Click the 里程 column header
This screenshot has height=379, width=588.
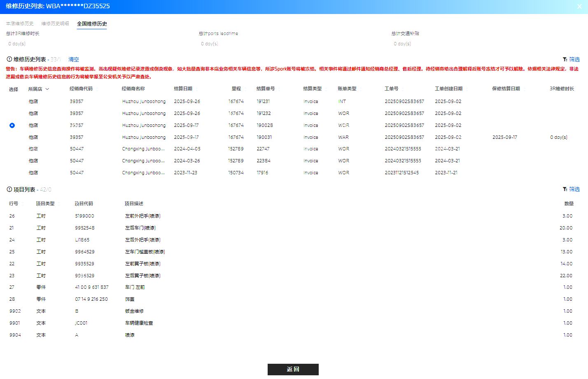pos(236,89)
